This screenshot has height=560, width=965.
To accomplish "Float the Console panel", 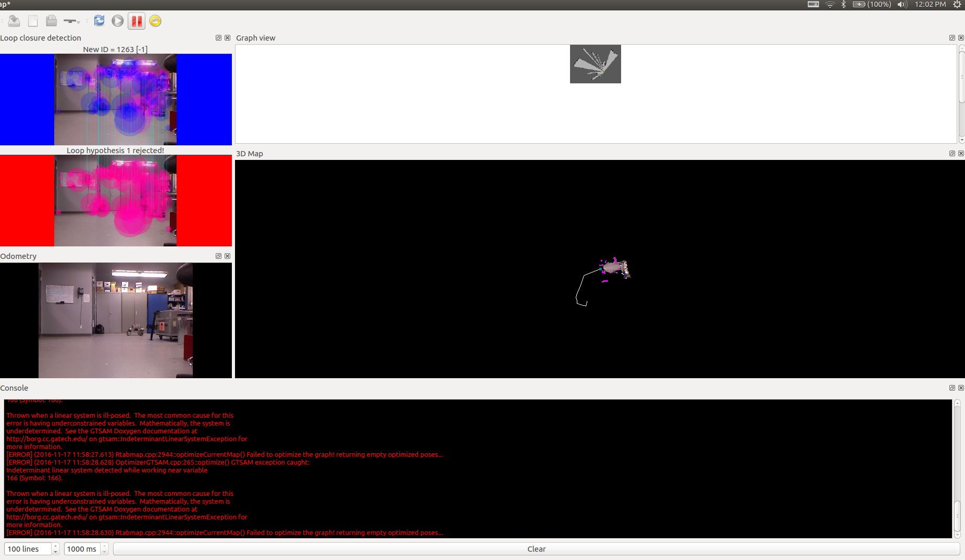I will point(952,388).
